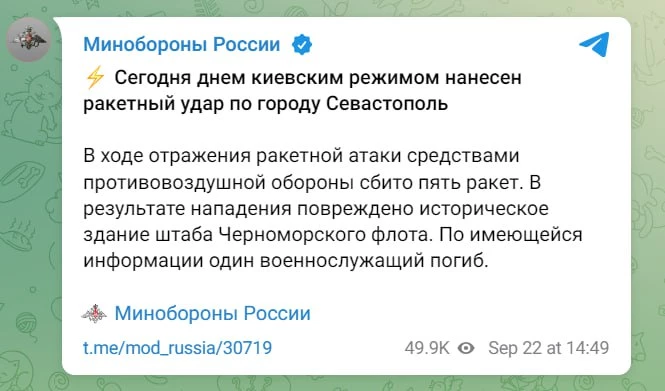This screenshot has height=391, width=665.
Task: Click the words противовоздушной обороны in post
Action: [219, 182]
